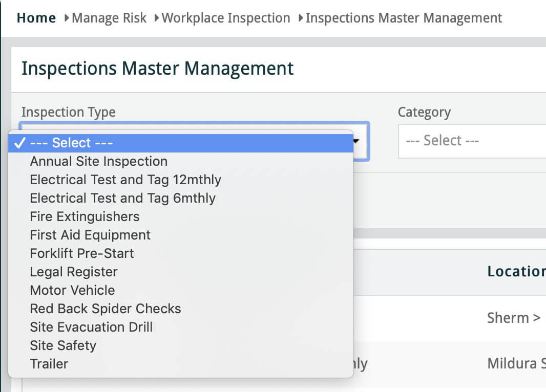Choose 'Site Evacuation Drill' option
The width and height of the screenshot is (546, 392).
point(91,327)
